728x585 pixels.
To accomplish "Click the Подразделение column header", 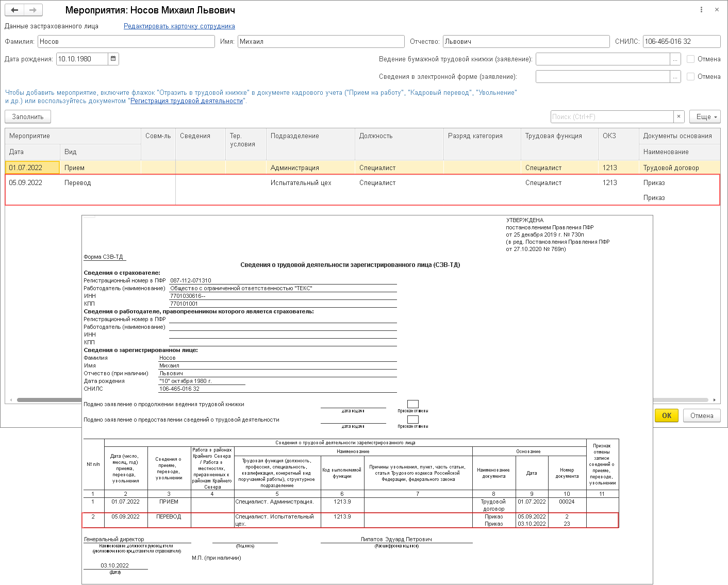I will 310,144.
